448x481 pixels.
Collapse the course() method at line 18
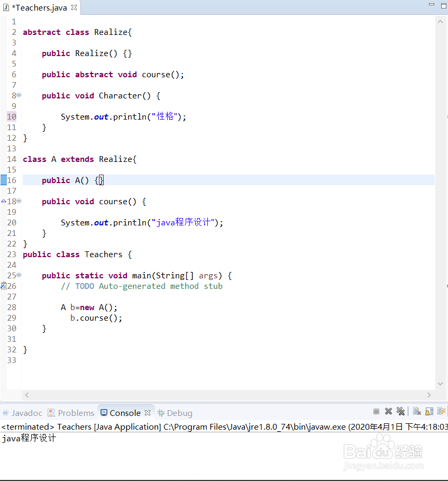click(19, 201)
